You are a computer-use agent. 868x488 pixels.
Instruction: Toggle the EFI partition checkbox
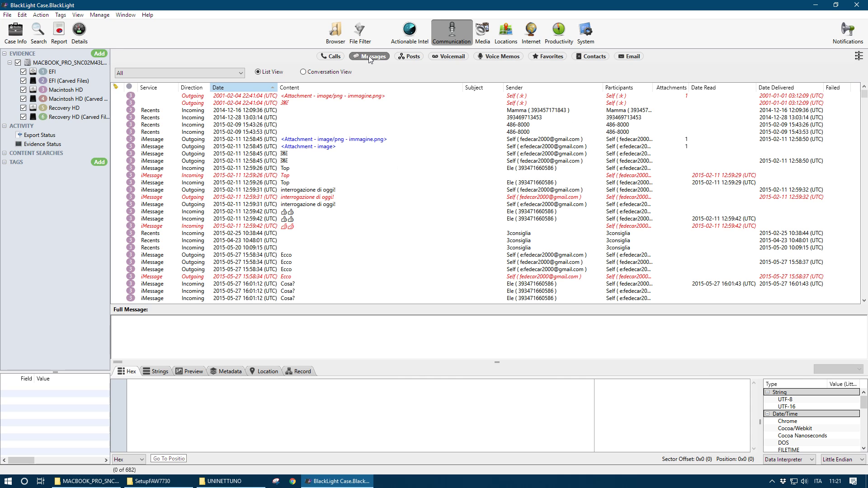point(23,72)
